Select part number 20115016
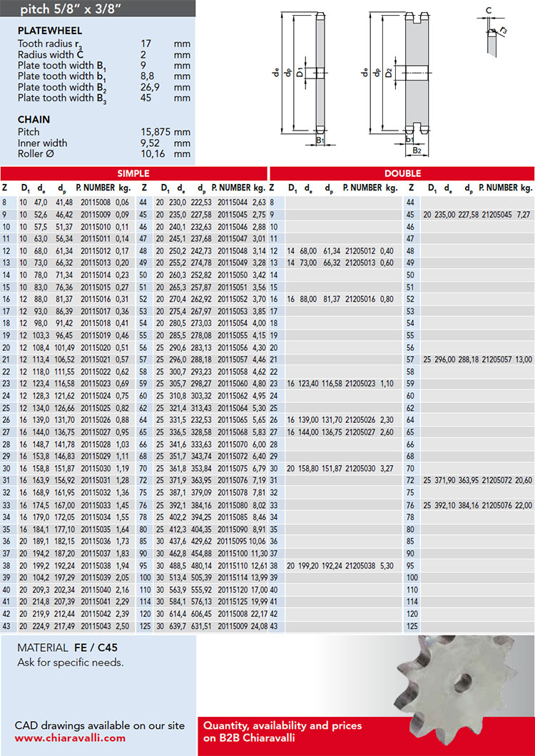Screen dimensions: 535x756 96,301
